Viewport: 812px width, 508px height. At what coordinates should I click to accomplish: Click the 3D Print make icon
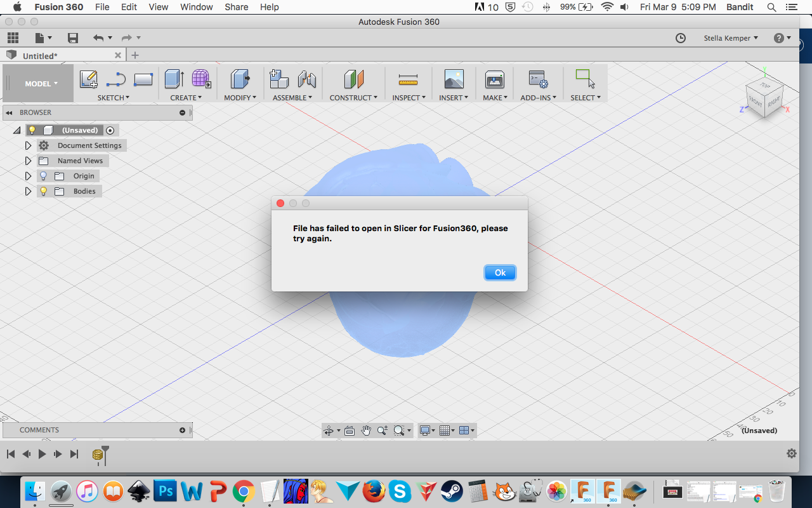coord(494,79)
